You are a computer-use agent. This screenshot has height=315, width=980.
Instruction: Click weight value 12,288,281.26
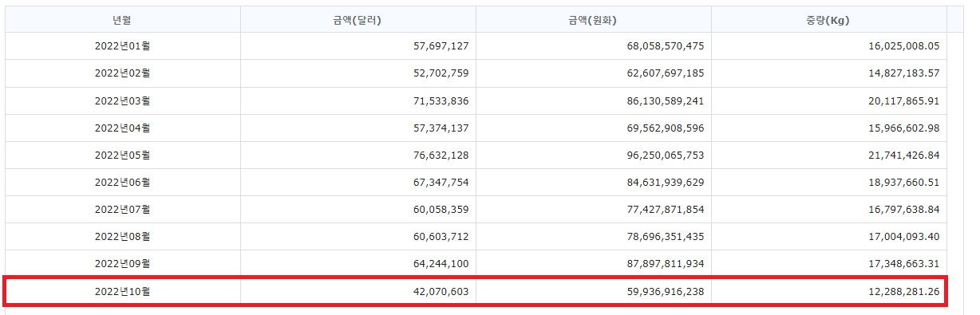(x=904, y=292)
